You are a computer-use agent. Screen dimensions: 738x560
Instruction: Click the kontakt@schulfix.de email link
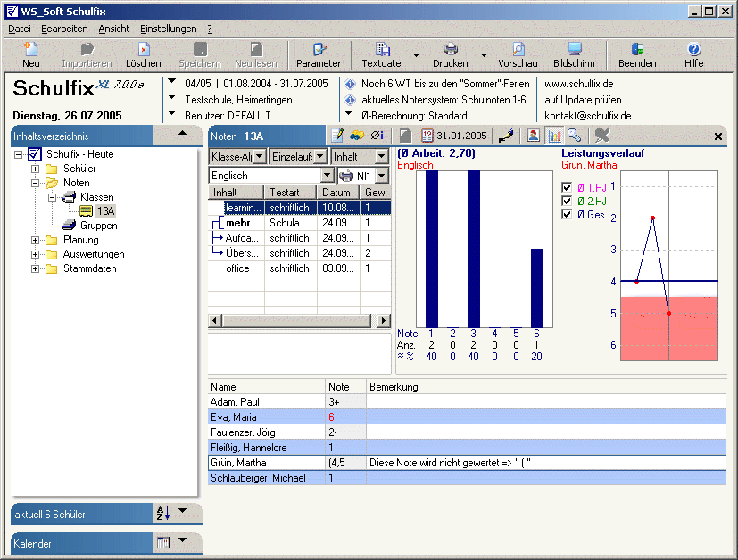click(588, 116)
